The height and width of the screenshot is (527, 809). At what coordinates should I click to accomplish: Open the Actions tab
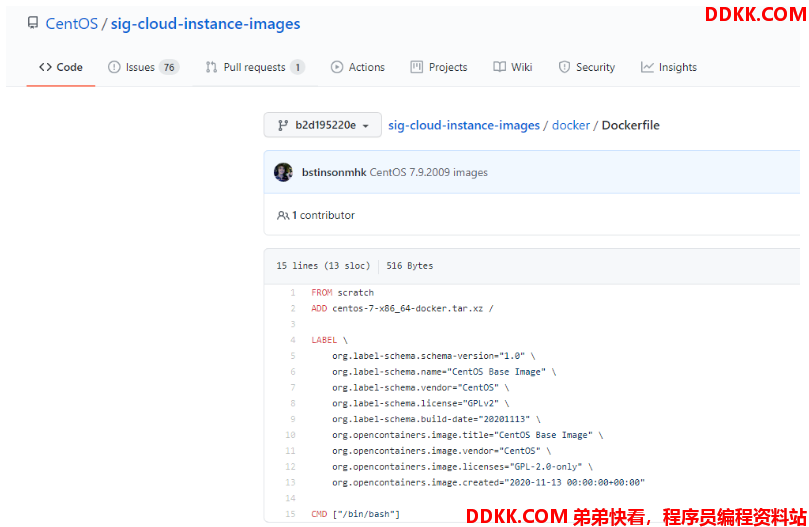[x=358, y=67]
